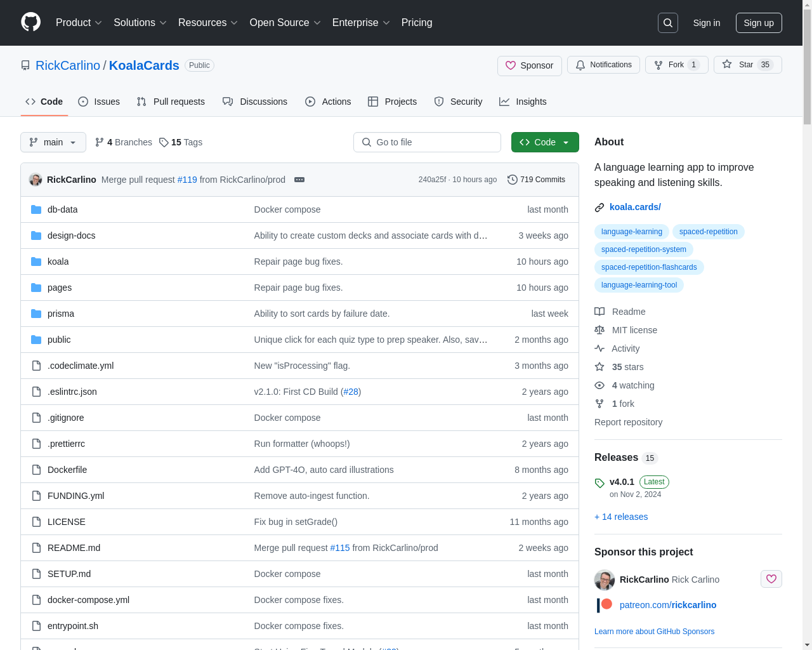The height and width of the screenshot is (650, 812).
Task: Open the koala.cards/ website link
Action: (x=635, y=207)
